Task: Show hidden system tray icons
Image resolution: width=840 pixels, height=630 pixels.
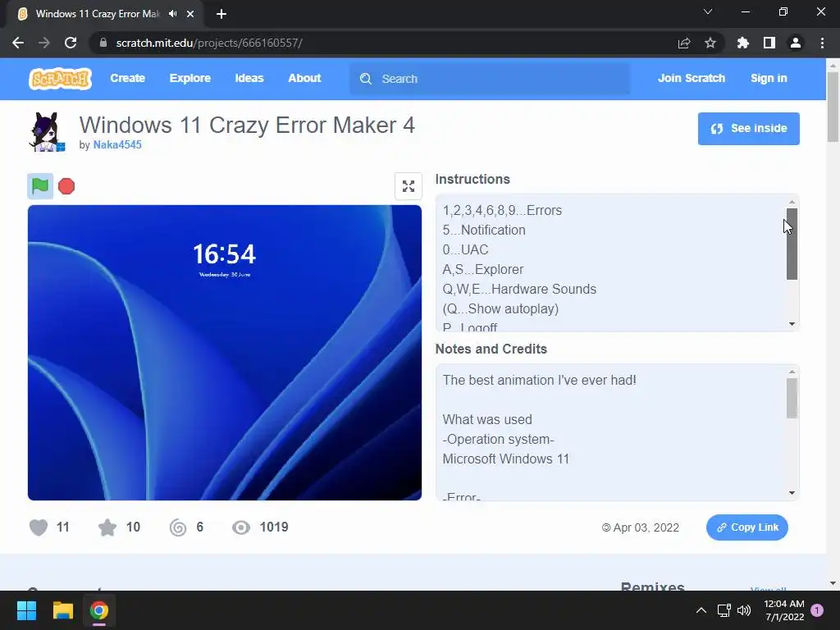Action: click(x=701, y=610)
